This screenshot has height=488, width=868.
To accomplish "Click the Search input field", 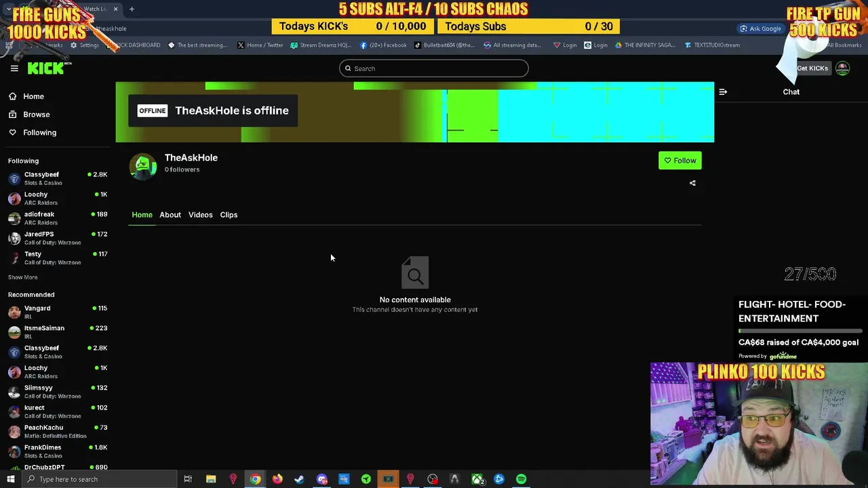I will [434, 68].
